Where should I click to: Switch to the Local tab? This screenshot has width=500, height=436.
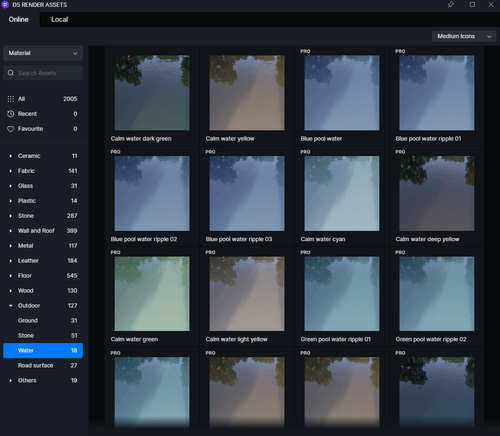pyautogui.click(x=60, y=19)
